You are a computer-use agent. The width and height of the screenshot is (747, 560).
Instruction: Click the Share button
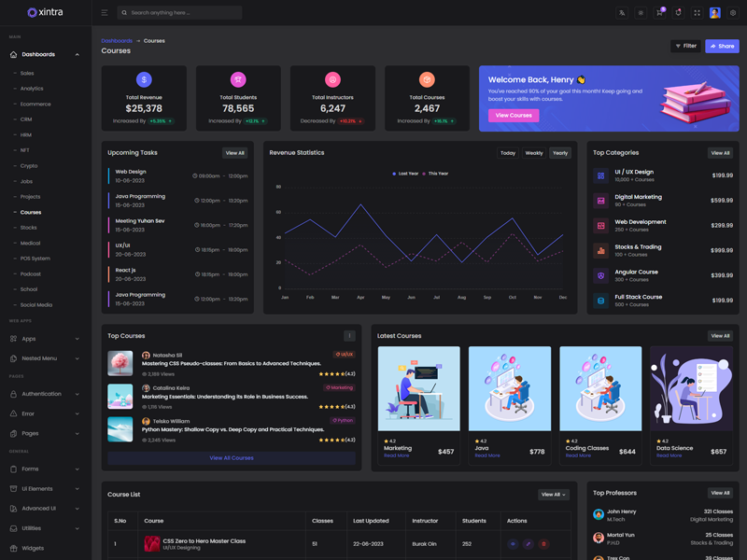(x=722, y=46)
